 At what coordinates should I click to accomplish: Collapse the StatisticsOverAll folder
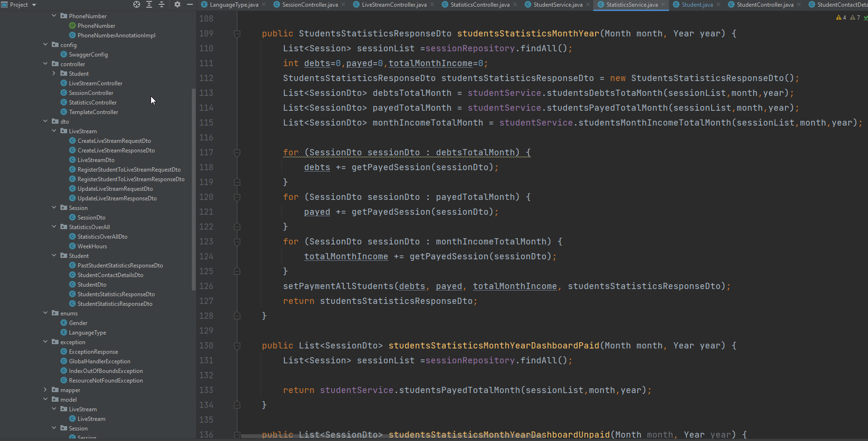(54, 227)
